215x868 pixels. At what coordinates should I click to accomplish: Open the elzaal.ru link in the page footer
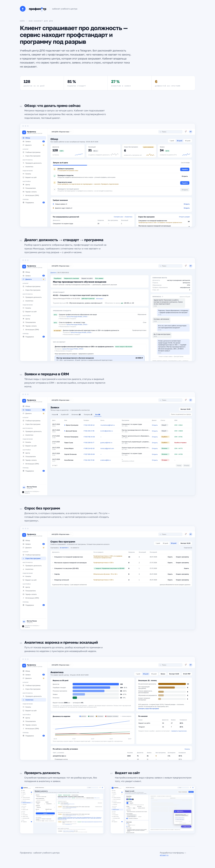[164, 855]
